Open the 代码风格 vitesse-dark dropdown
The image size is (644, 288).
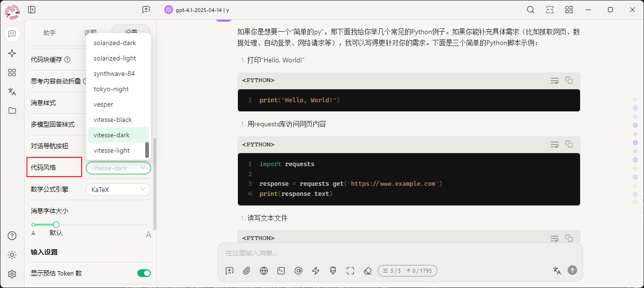(118, 168)
